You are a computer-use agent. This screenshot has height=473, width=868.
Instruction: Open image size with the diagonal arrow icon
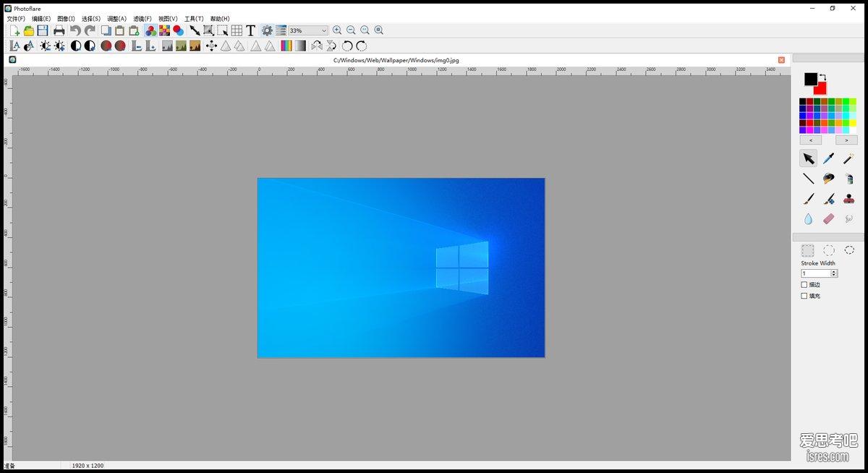pyautogui.click(x=195, y=30)
